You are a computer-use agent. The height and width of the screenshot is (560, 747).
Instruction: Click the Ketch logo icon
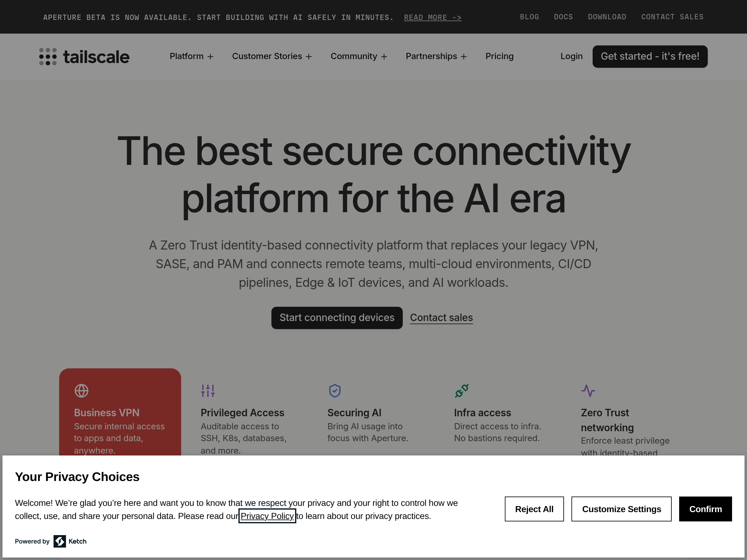(60, 541)
